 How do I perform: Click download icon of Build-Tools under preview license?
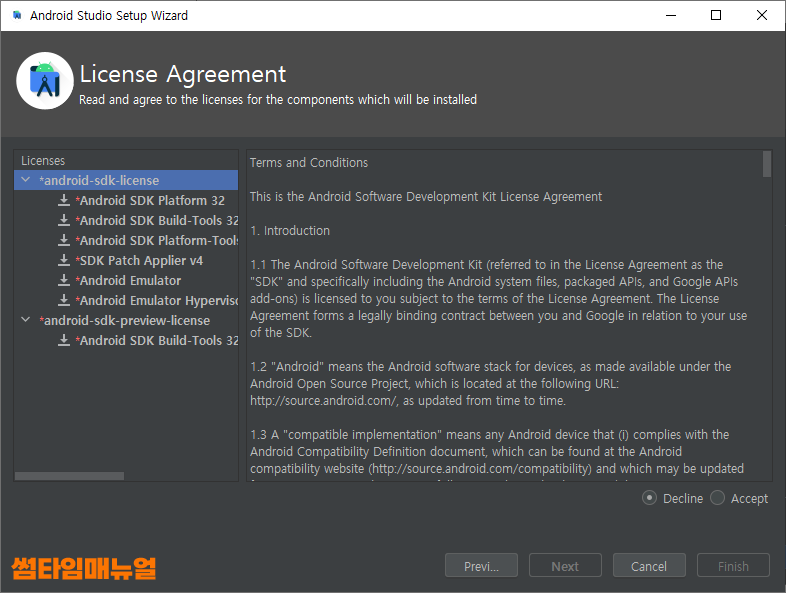(64, 340)
